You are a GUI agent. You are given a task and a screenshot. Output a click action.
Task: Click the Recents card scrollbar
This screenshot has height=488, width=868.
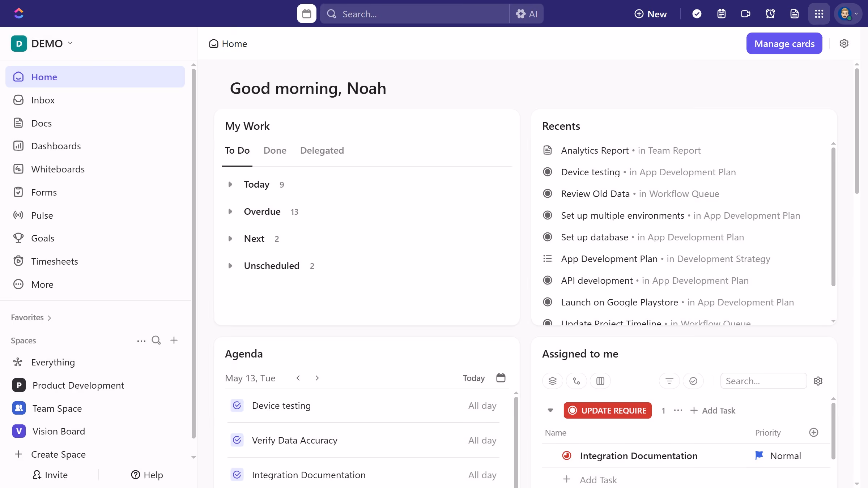[833, 217]
